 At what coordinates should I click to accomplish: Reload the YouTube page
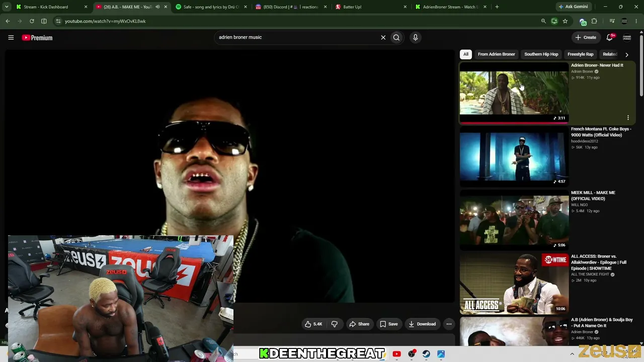point(32,21)
